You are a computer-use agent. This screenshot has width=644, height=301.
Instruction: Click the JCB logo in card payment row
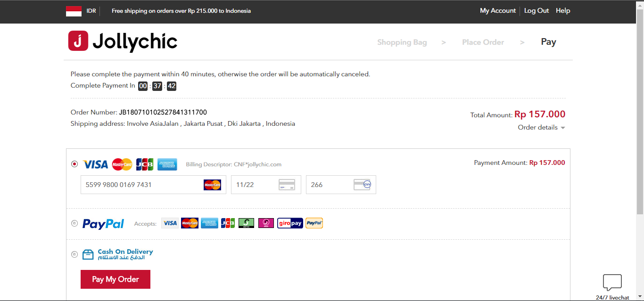point(145,164)
